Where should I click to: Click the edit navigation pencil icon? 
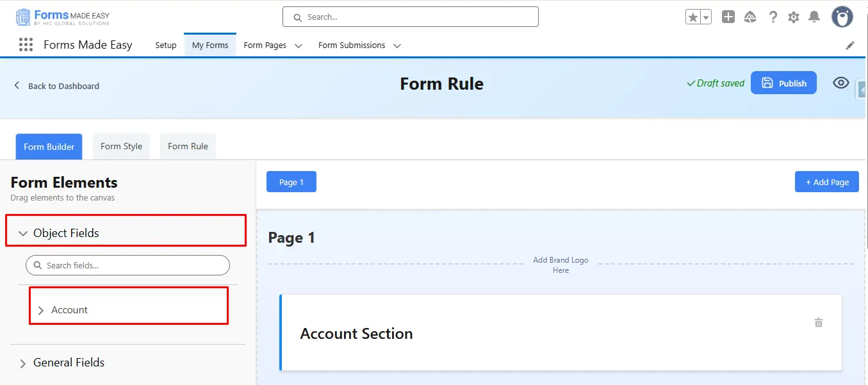850,45
